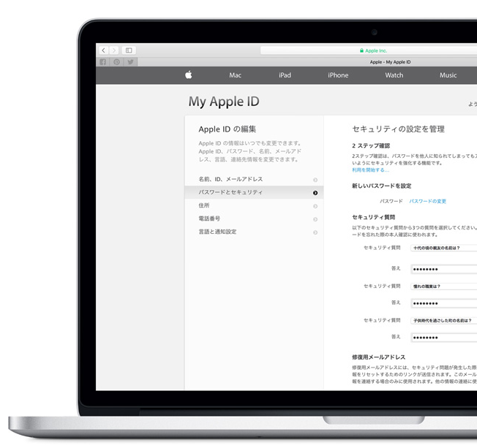Click the Apple ID の編集 heading
The image size is (477, 448).
point(228,129)
